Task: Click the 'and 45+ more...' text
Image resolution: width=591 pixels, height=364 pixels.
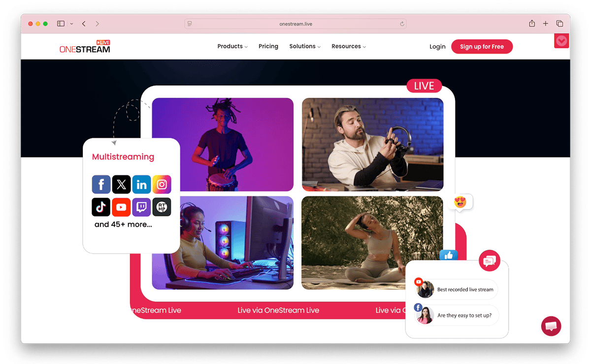Action: tap(123, 224)
